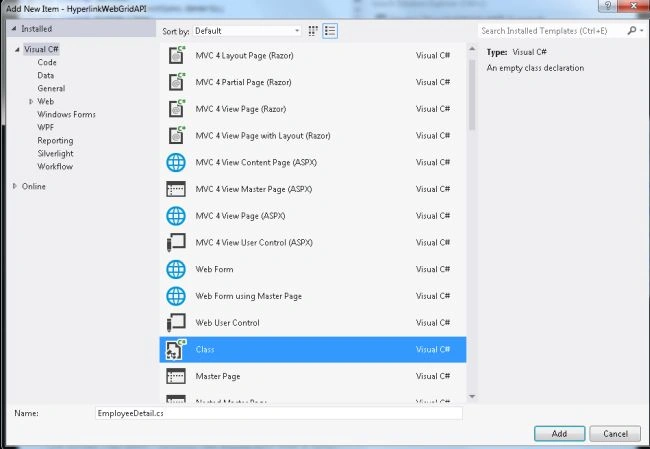The image size is (650, 449).
Task: Select the MVC 4 Layout Page (Razor) icon
Action: tap(177, 55)
